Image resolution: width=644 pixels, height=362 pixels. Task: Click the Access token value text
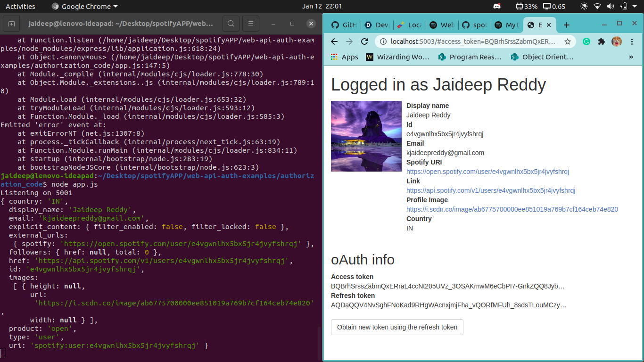click(x=447, y=286)
